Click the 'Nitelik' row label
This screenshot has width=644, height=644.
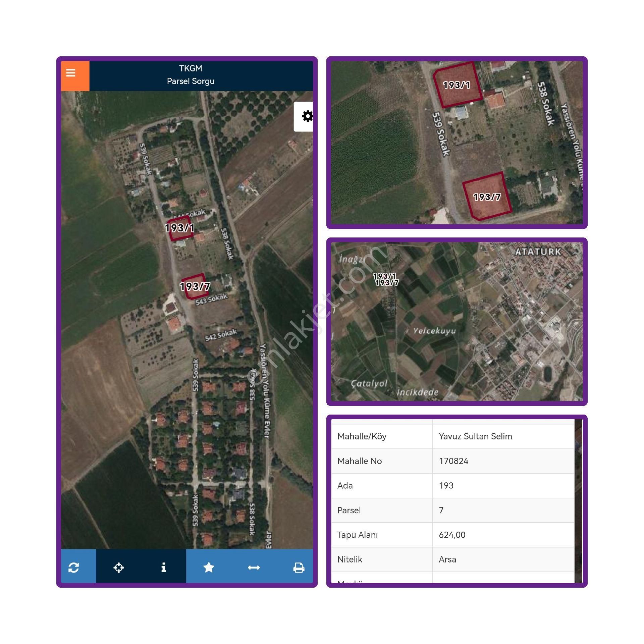[x=350, y=559]
